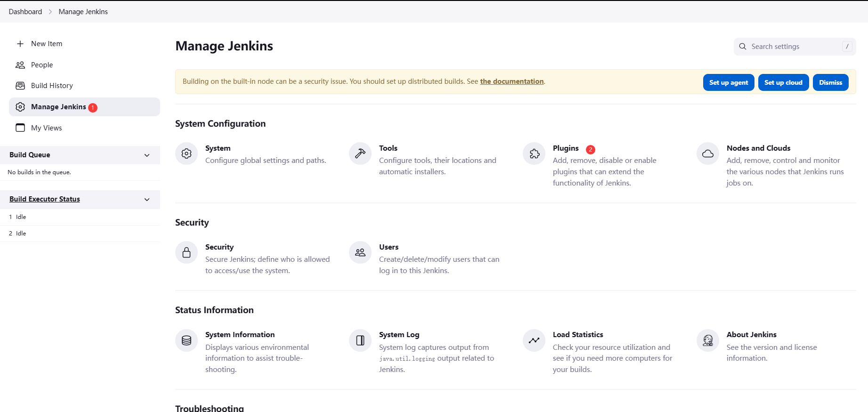Click the My Views window icon
868x412 pixels.
(x=20, y=128)
